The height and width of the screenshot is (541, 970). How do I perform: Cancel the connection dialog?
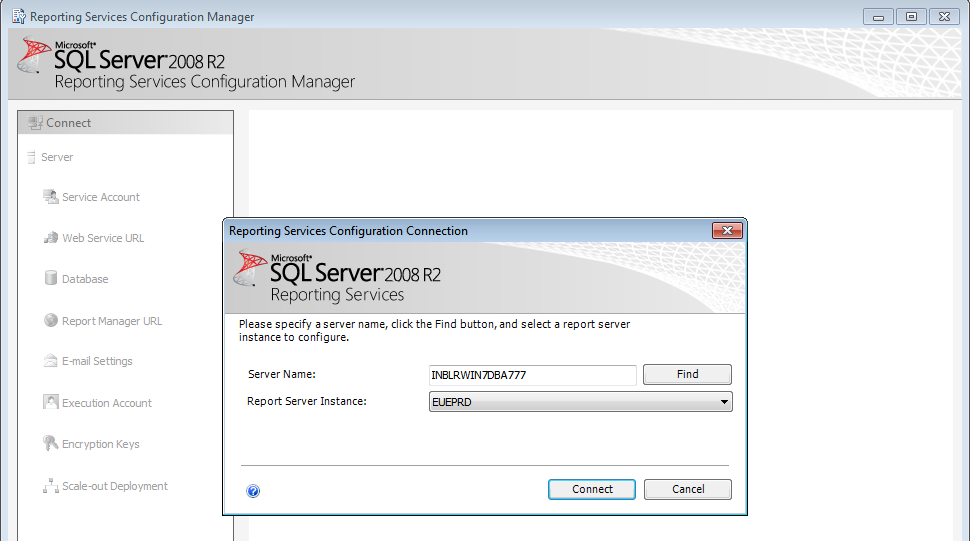click(687, 489)
